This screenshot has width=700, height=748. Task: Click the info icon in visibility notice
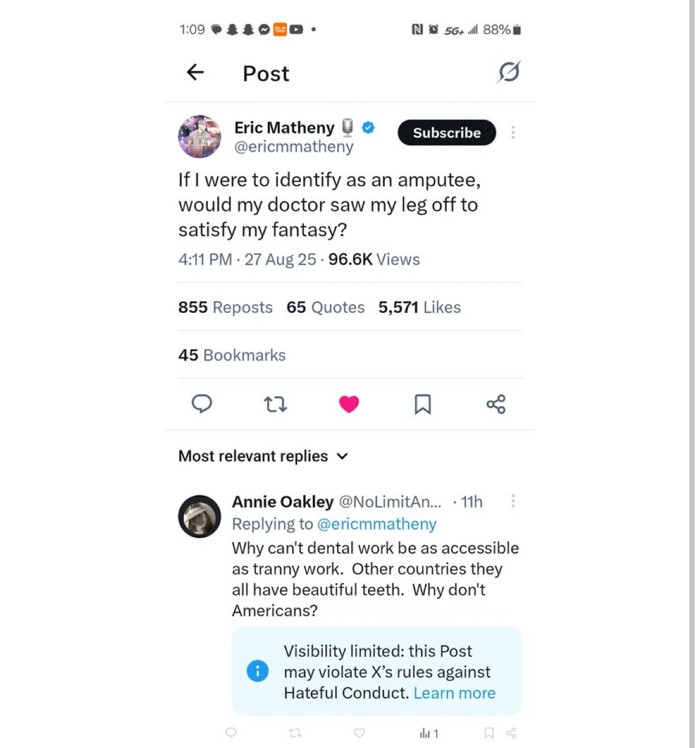258,671
